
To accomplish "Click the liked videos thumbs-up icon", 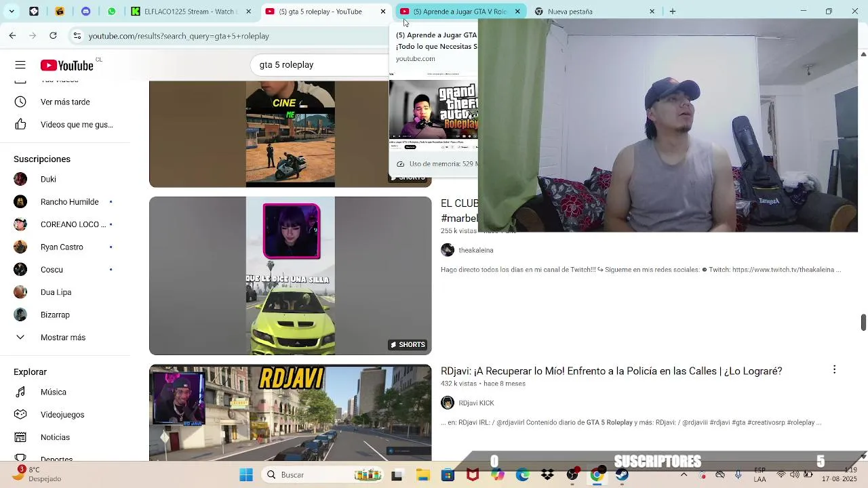I will 20,125.
